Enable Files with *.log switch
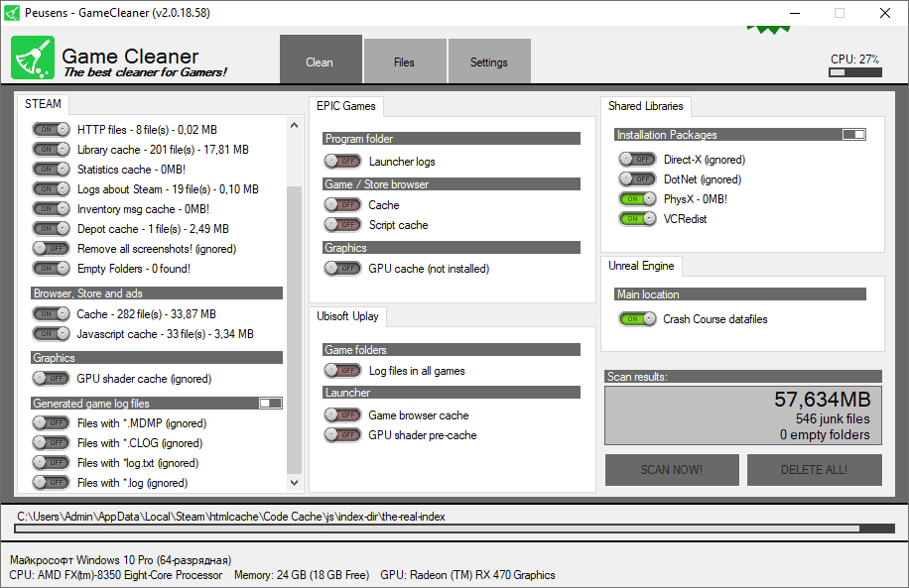This screenshot has width=909, height=588. tap(51, 482)
